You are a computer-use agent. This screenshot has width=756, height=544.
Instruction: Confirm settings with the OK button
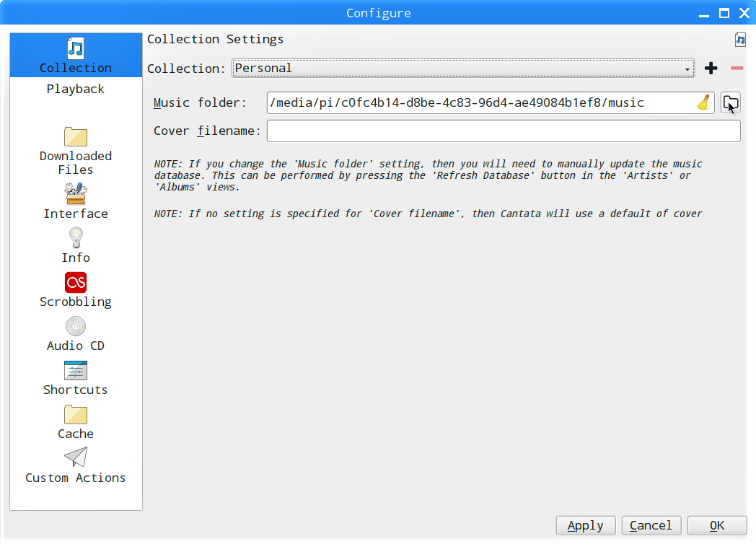tap(716, 526)
